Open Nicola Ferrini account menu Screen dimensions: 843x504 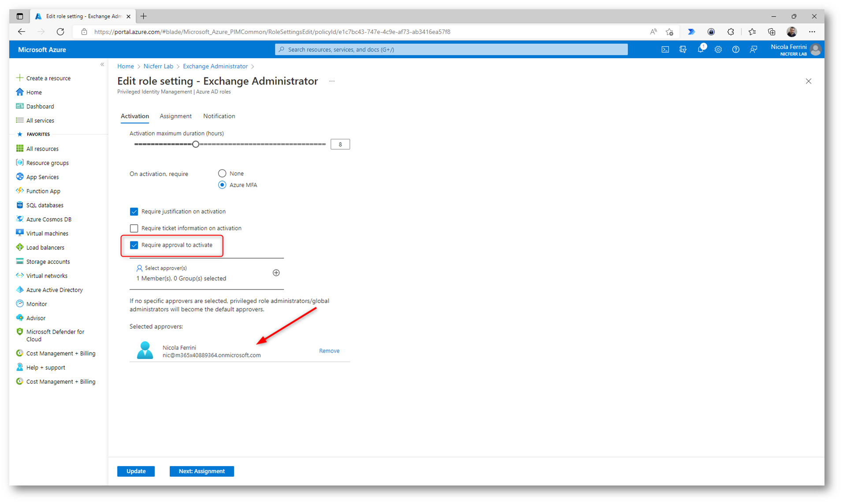pyautogui.click(x=796, y=50)
